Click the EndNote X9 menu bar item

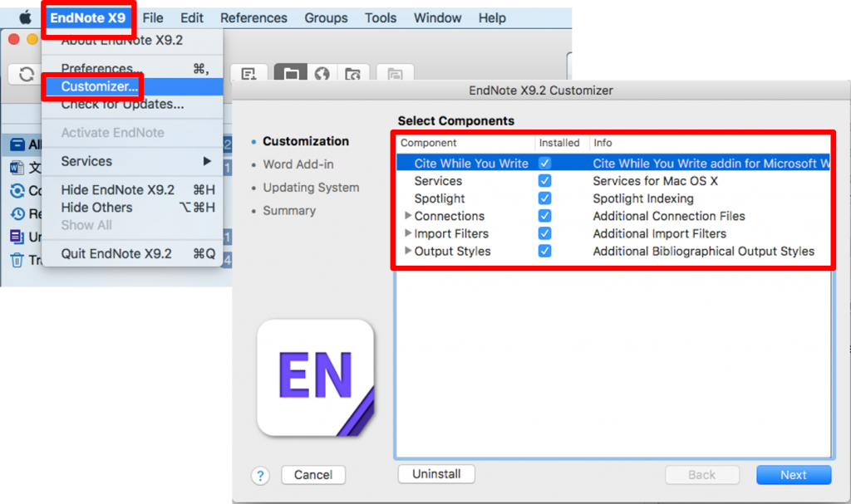(88, 18)
